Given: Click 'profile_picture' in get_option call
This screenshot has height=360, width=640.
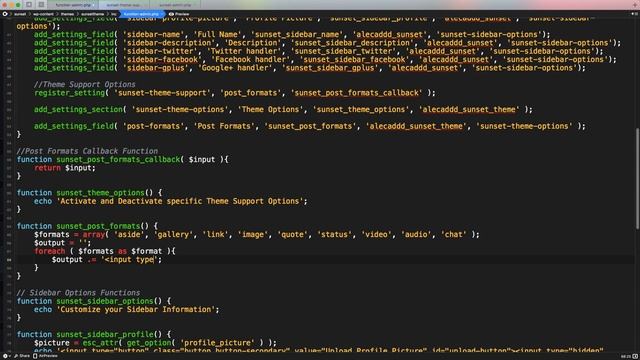Looking at the screenshot, I should tap(217, 343).
